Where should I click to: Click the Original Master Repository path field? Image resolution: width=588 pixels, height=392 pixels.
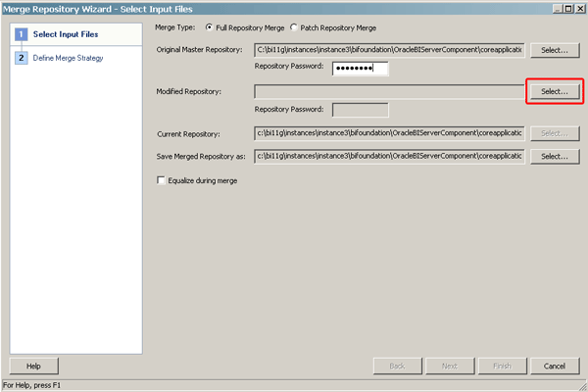point(389,49)
